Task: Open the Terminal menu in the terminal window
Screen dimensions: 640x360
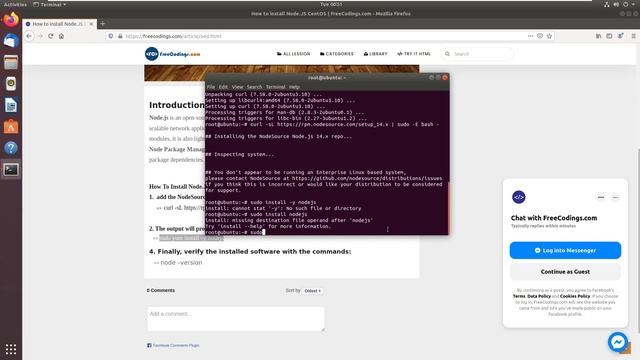Action: (x=276, y=87)
